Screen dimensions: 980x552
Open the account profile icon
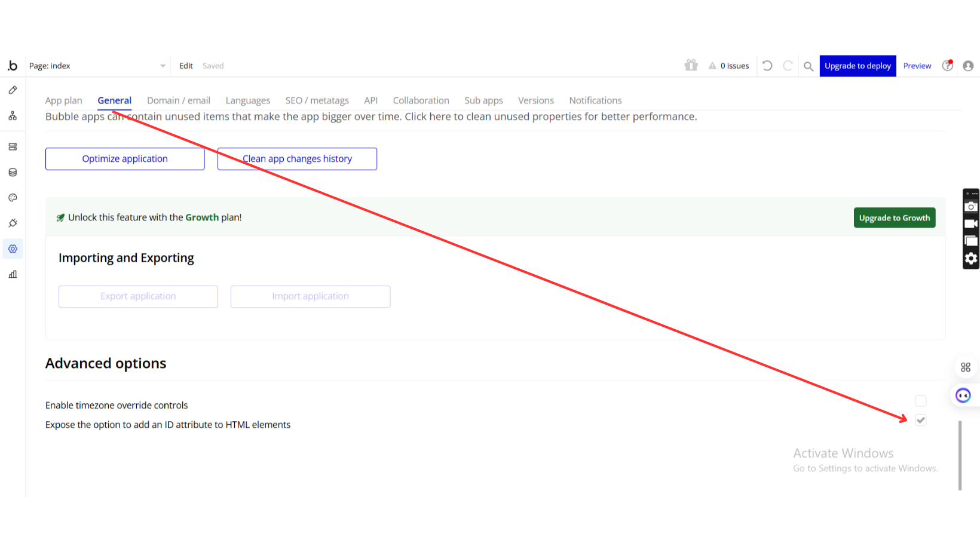968,66
